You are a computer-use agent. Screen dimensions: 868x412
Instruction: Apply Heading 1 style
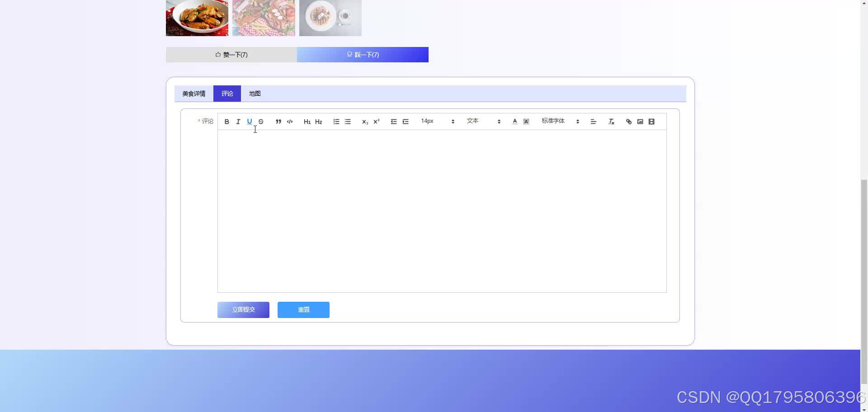(307, 122)
